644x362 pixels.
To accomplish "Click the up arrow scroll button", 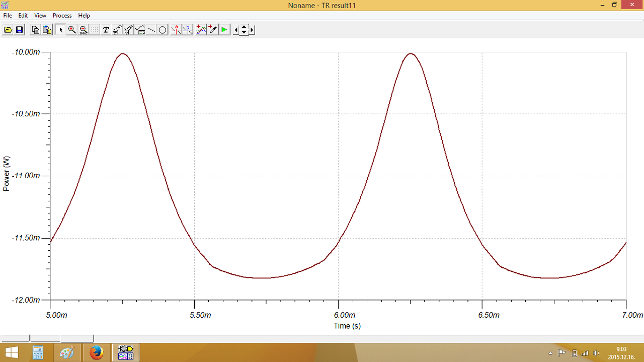I will [x=244, y=27].
